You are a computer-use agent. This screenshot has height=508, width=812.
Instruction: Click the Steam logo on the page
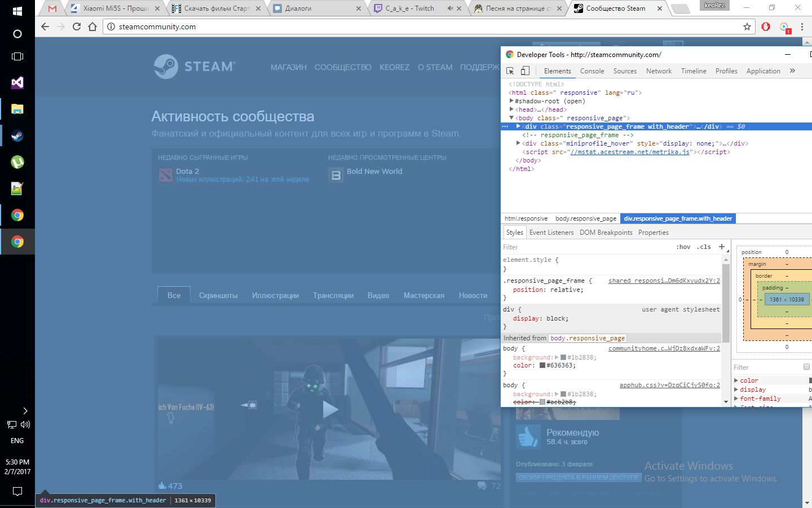[195, 67]
